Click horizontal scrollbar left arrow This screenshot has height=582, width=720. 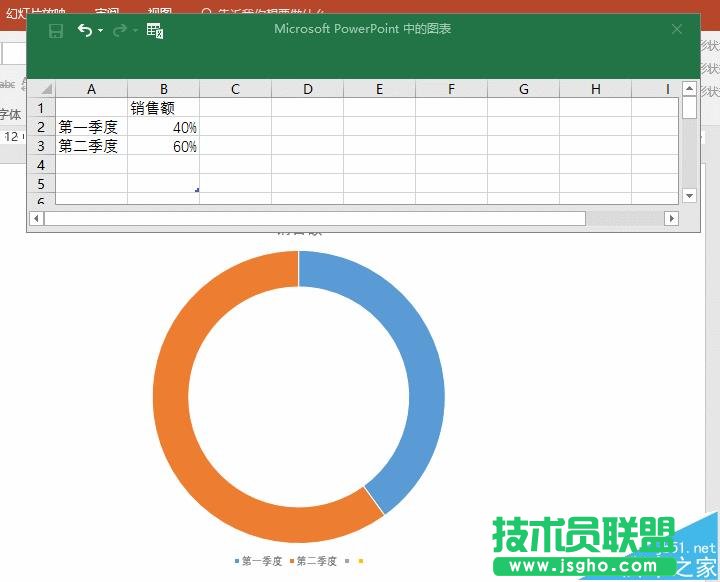36,218
